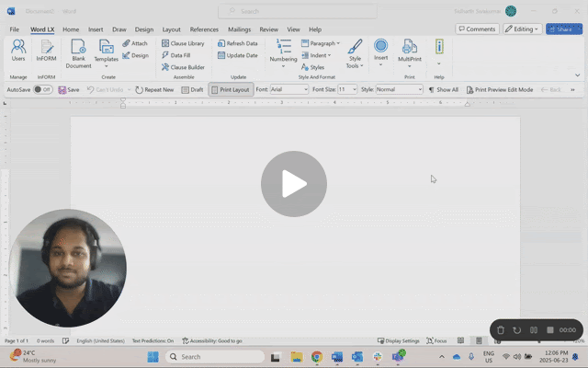Switch to Print Layout view
Screen dimensions: 588x368
(230, 90)
